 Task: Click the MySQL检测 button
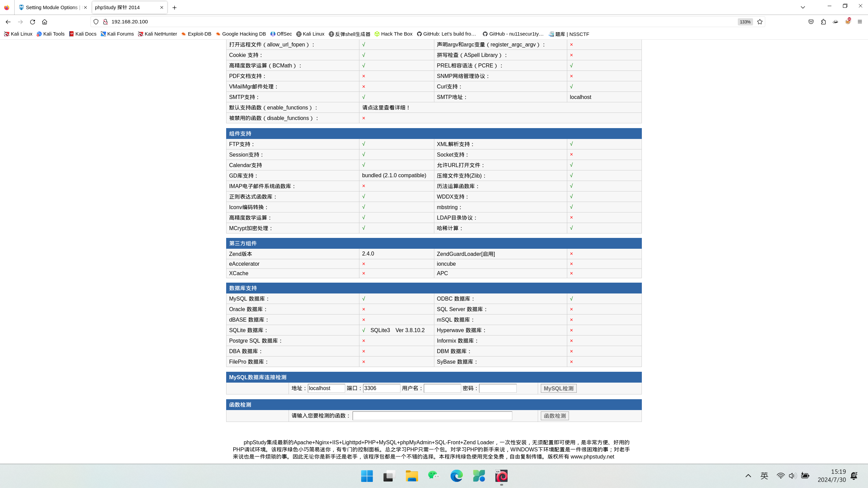558,388
